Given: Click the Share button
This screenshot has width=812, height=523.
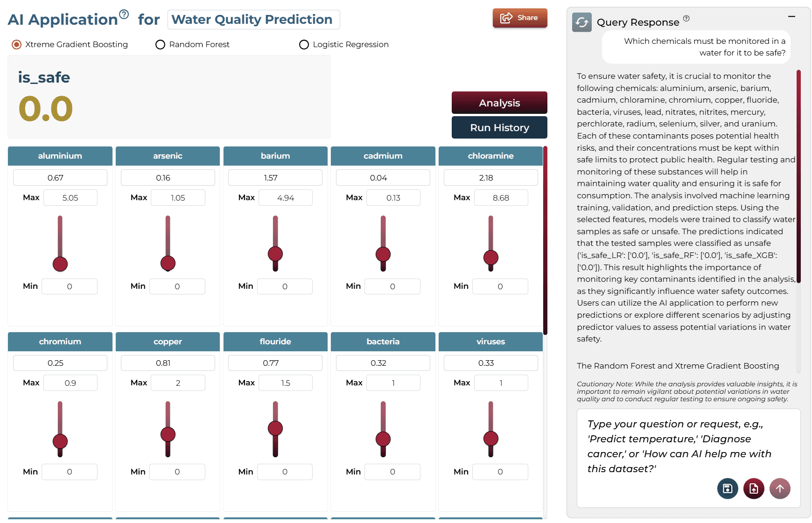Looking at the screenshot, I should click(520, 18).
